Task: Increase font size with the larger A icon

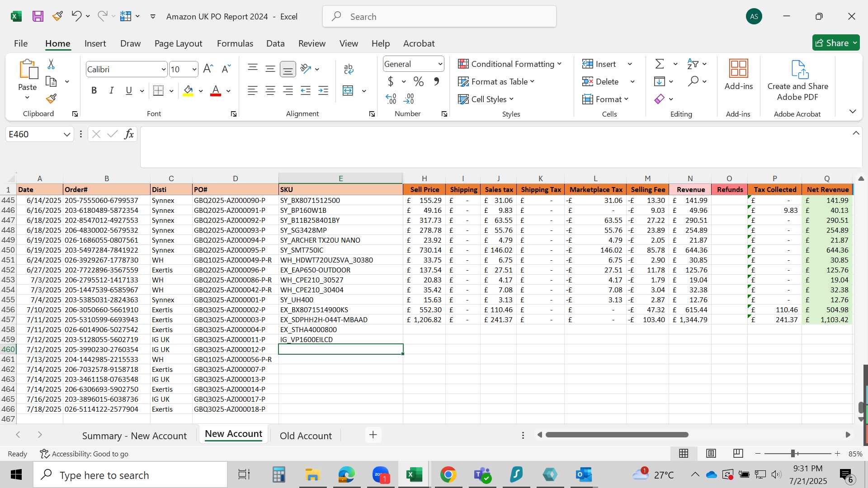Action: tap(208, 69)
